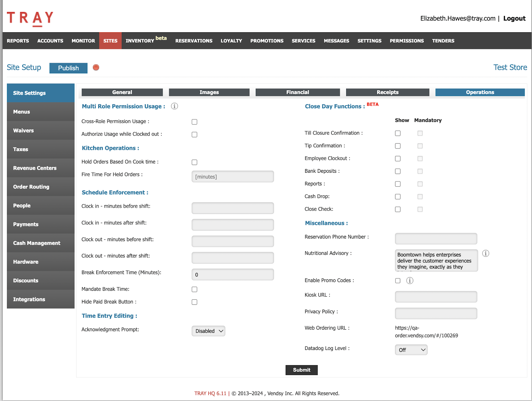Open the Acknowledgment Prompt dropdown
The image size is (532, 401).
pos(208,331)
